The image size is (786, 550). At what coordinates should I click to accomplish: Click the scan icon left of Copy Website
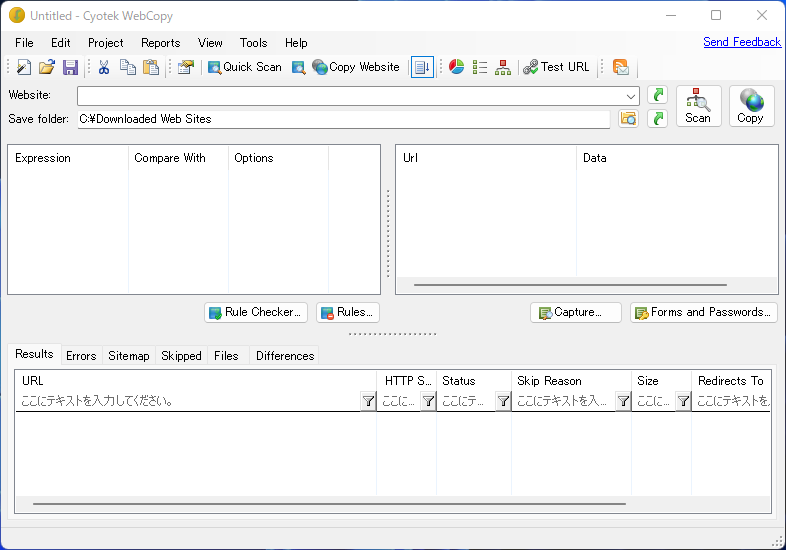point(298,67)
